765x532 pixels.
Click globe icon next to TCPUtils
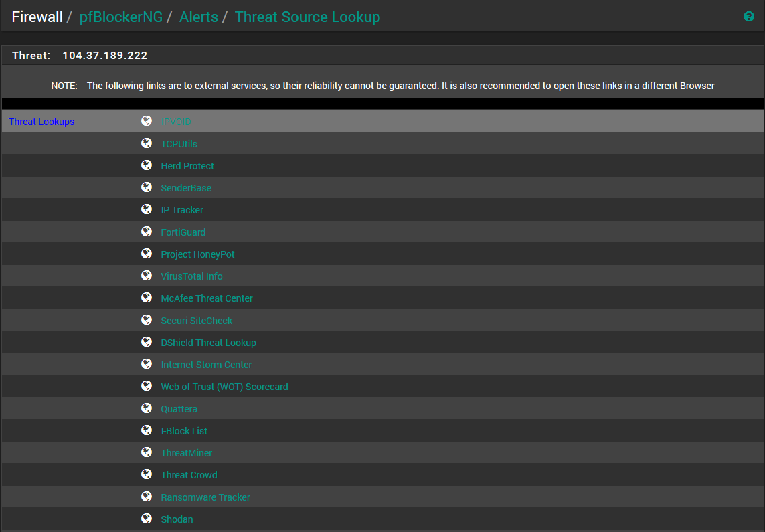[147, 143]
